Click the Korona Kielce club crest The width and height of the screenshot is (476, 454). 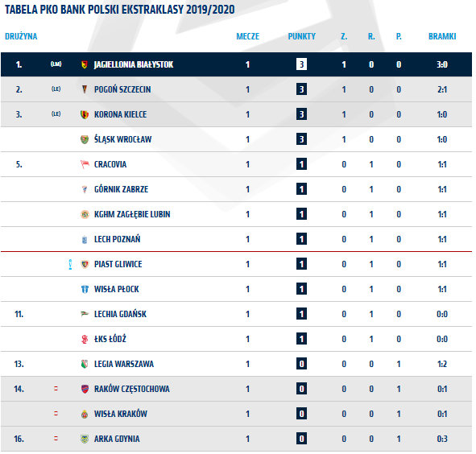(85, 114)
